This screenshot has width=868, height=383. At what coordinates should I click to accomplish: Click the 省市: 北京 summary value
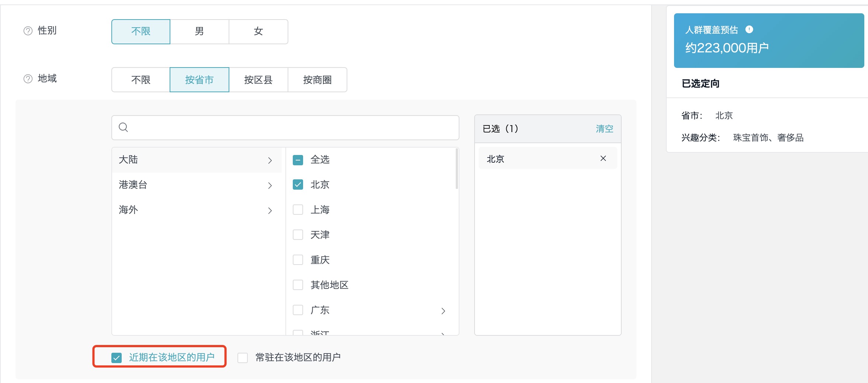[724, 116]
